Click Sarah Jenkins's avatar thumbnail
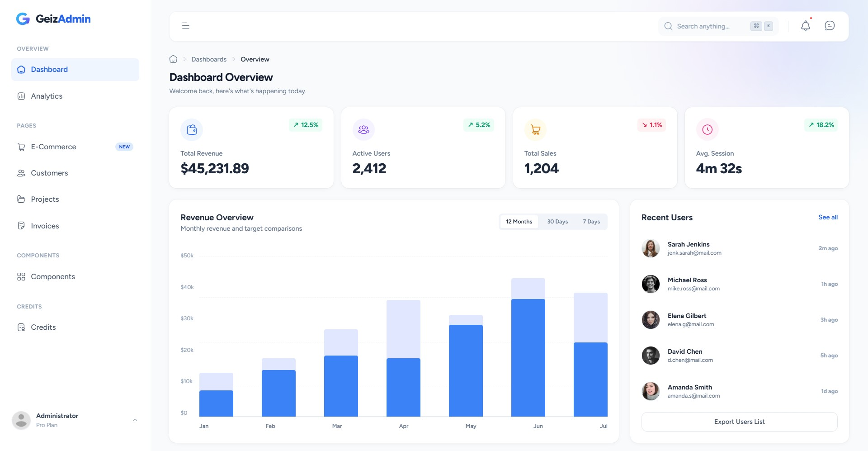This screenshot has height=451, width=868. click(651, 248)
